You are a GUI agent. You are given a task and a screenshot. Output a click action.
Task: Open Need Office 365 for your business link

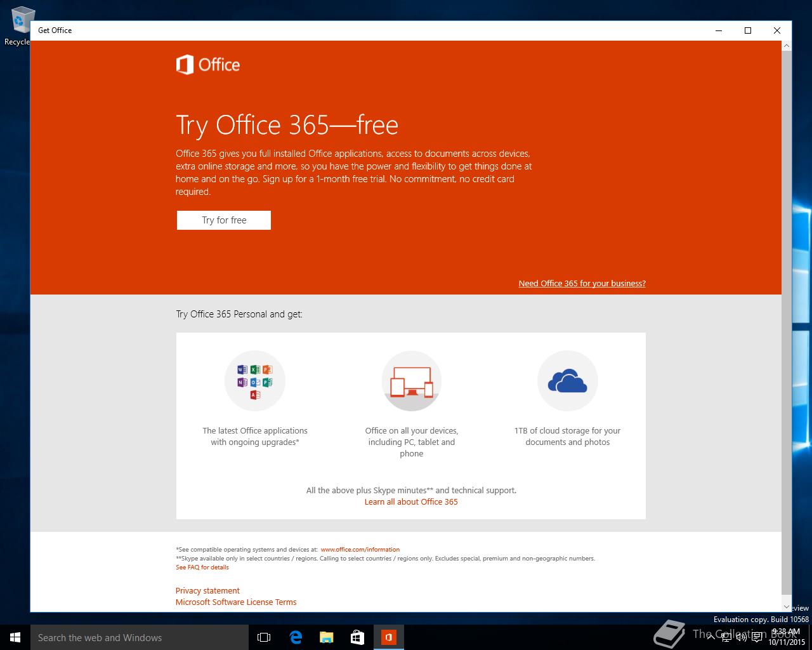pyautogui.click(x=582, y=284)
